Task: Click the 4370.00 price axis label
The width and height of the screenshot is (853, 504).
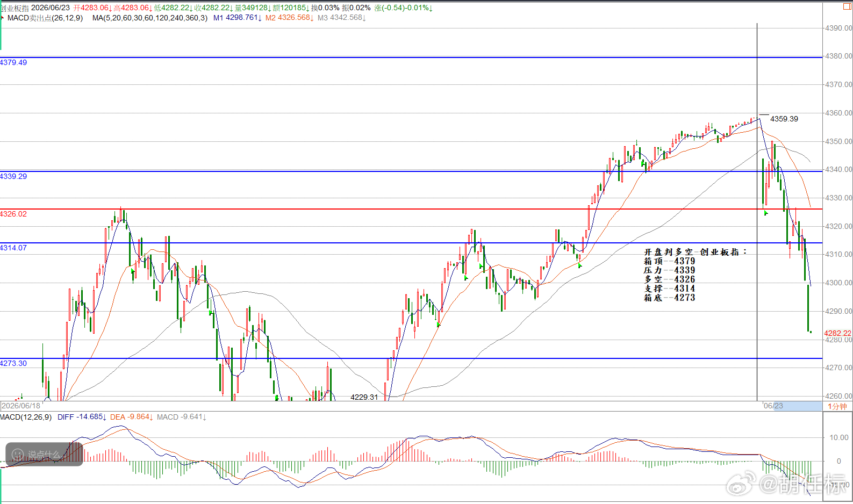Action: tap(839, 84)
